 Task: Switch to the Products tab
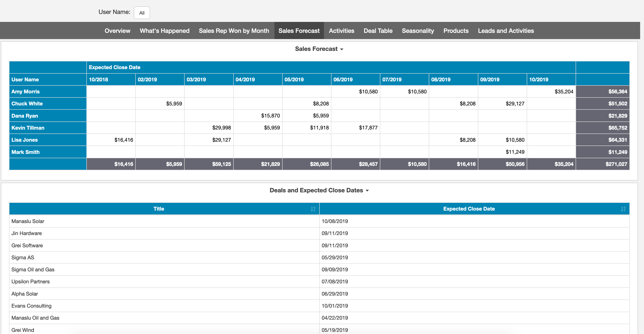click(x=456, y=31)
